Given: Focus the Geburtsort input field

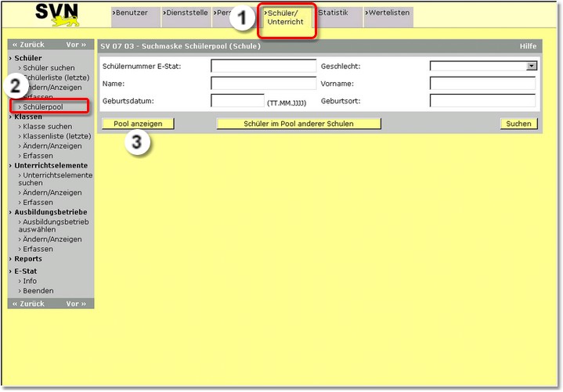Looking at the screenshot, I should click(482, 100).
